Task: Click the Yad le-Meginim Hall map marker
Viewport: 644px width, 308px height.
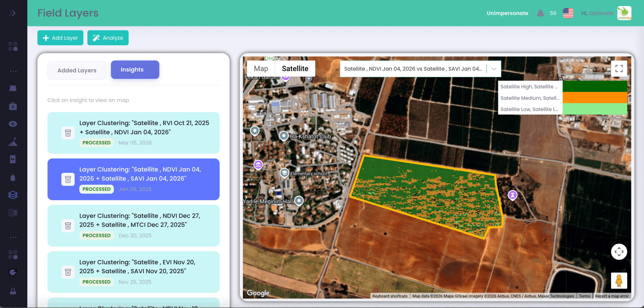Action: [x=299, y=201]
